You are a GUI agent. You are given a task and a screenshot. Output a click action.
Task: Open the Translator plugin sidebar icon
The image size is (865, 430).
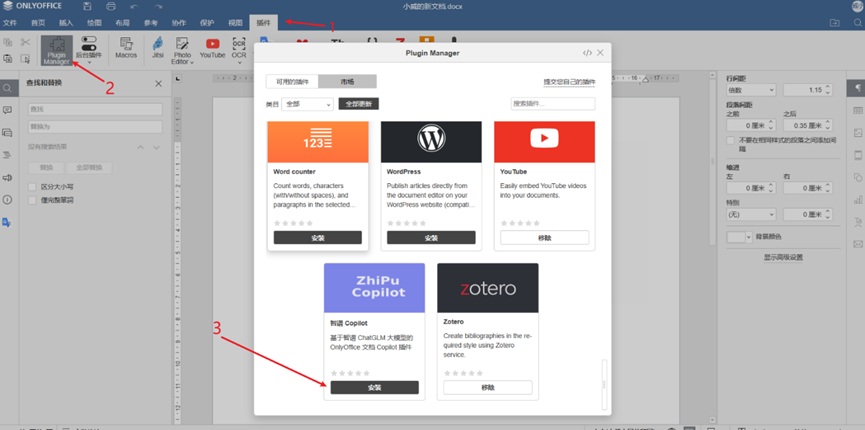(x=7, y=222)
